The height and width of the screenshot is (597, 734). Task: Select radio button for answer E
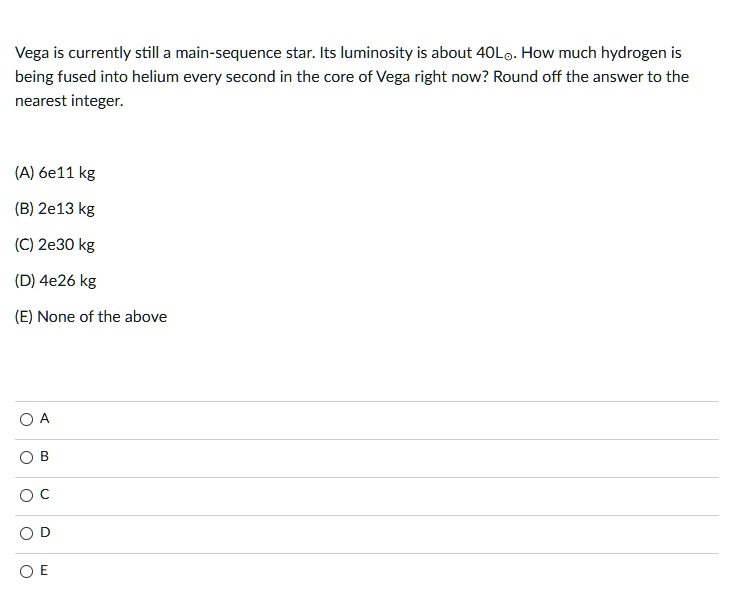pyautogui.click(x=24, y=572)
